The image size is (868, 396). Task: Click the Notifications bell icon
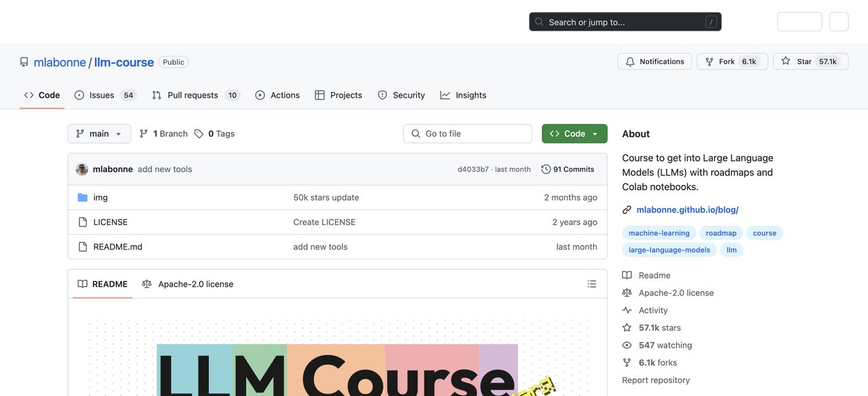630,61
